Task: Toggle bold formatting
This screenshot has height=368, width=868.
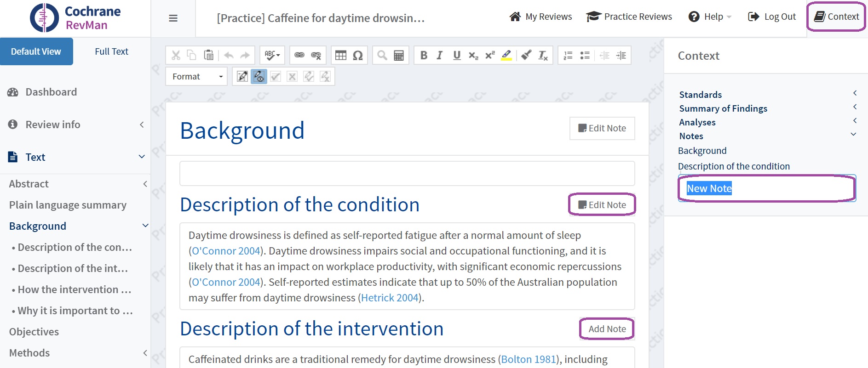Action: pyautogui.click(x=424, y=56)
